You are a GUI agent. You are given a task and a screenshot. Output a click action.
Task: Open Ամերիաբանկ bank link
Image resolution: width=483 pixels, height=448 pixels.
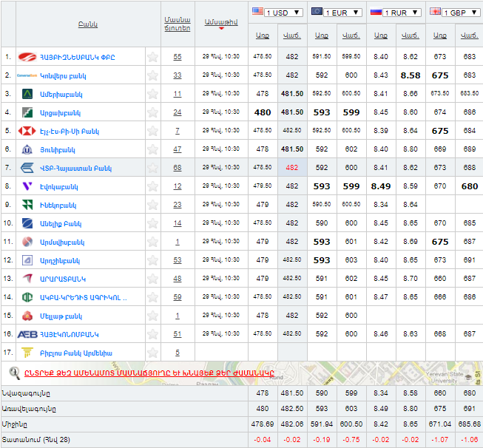61,94
